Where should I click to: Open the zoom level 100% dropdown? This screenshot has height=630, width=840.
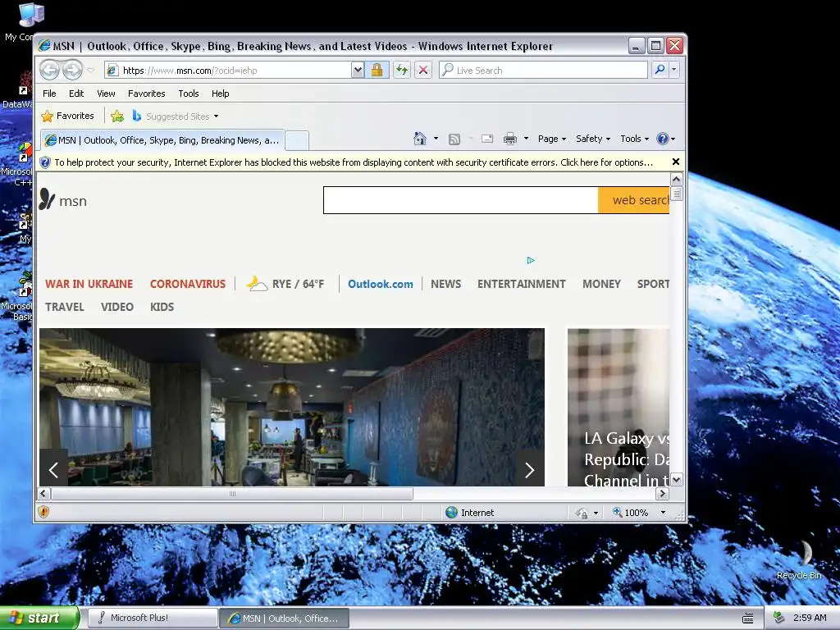pyautogui.click(x=663, y=513)
